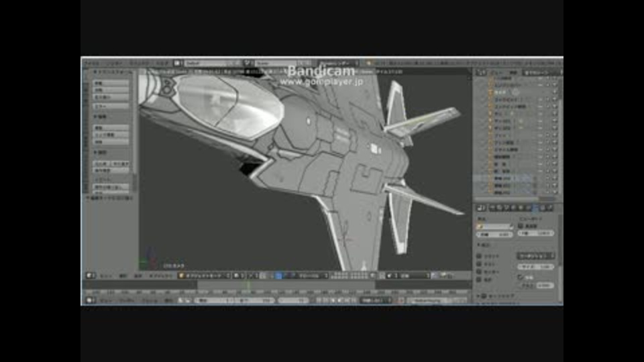
Task: Open the 3D view editor type selector
Action: pyautogui.click(x=91, y=276)
